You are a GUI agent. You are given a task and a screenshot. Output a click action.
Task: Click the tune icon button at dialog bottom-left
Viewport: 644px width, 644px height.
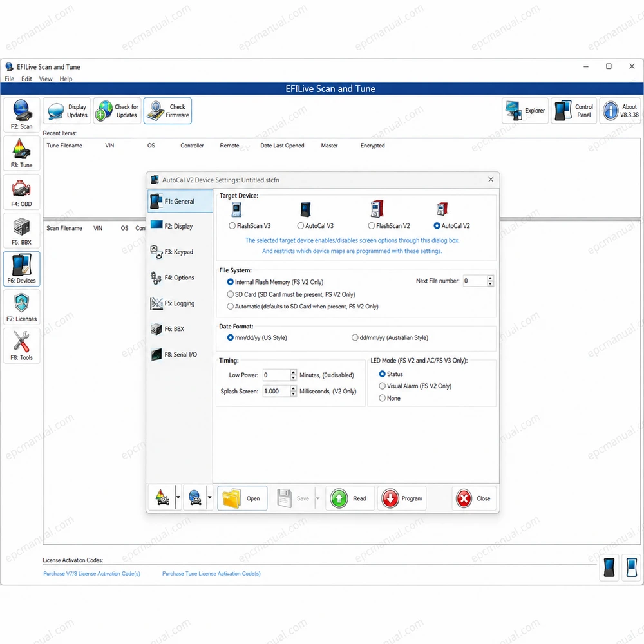pyautogui.click(x=162, y=498)
